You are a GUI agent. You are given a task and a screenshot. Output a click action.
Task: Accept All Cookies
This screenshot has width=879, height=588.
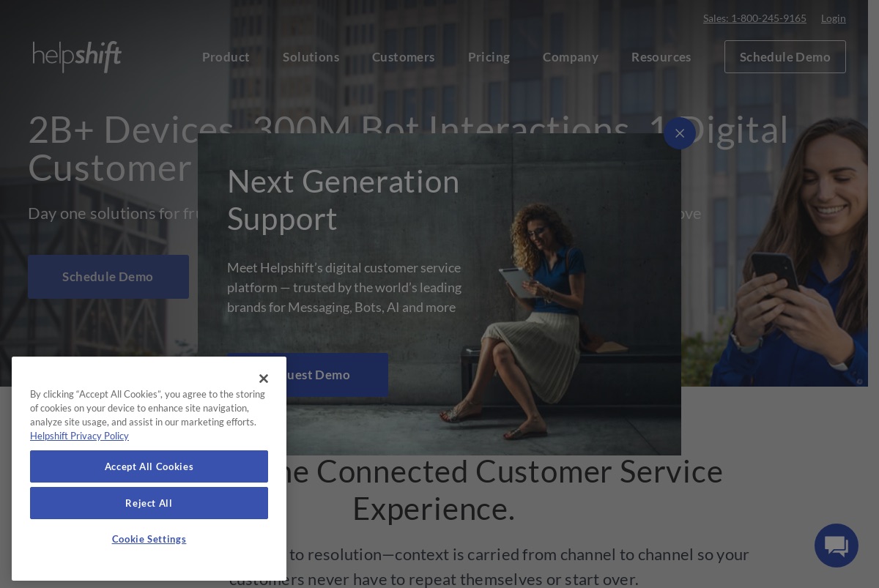149,466
